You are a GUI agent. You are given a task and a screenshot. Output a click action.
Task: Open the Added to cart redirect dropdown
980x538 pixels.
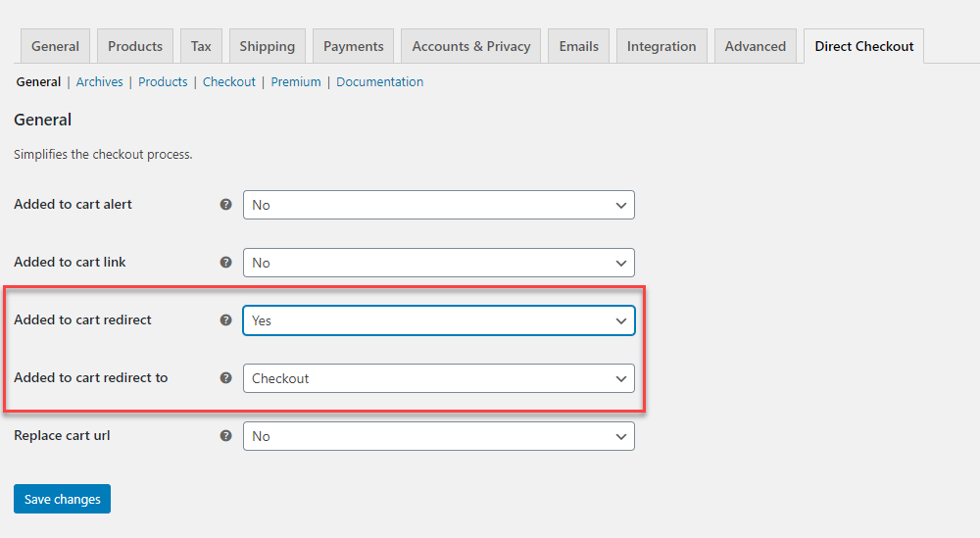[x=439, y=320]
